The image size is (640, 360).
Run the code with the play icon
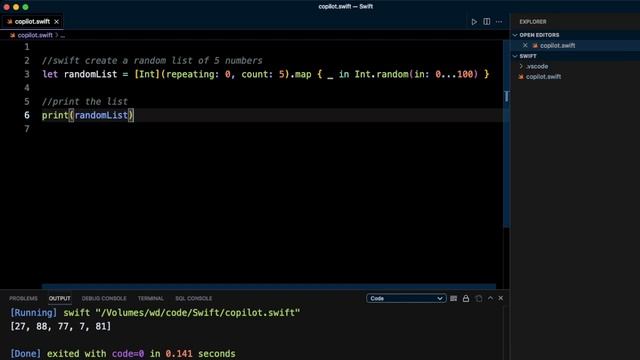click(x=474, y=22)
